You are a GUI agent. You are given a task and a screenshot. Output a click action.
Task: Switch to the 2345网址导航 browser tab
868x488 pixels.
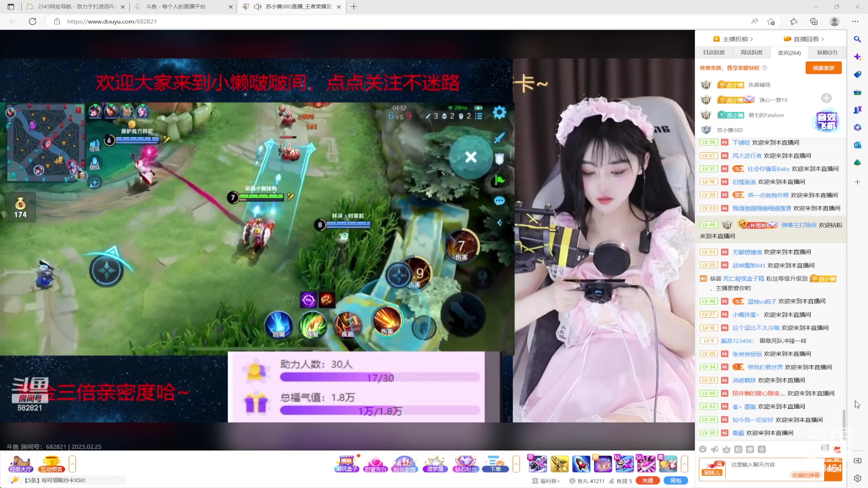75,7
